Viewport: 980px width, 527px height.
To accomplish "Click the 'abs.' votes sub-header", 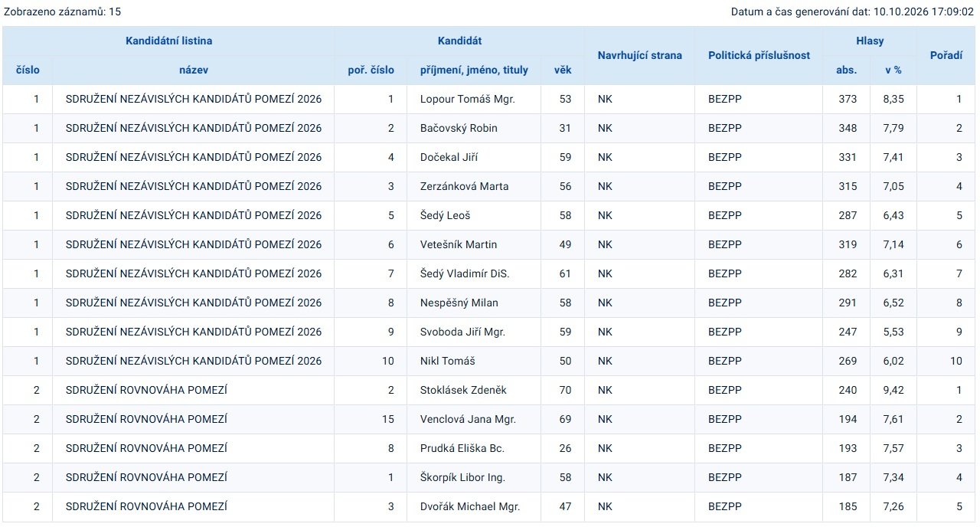I will pyautogui.click(x=847, y=70).
